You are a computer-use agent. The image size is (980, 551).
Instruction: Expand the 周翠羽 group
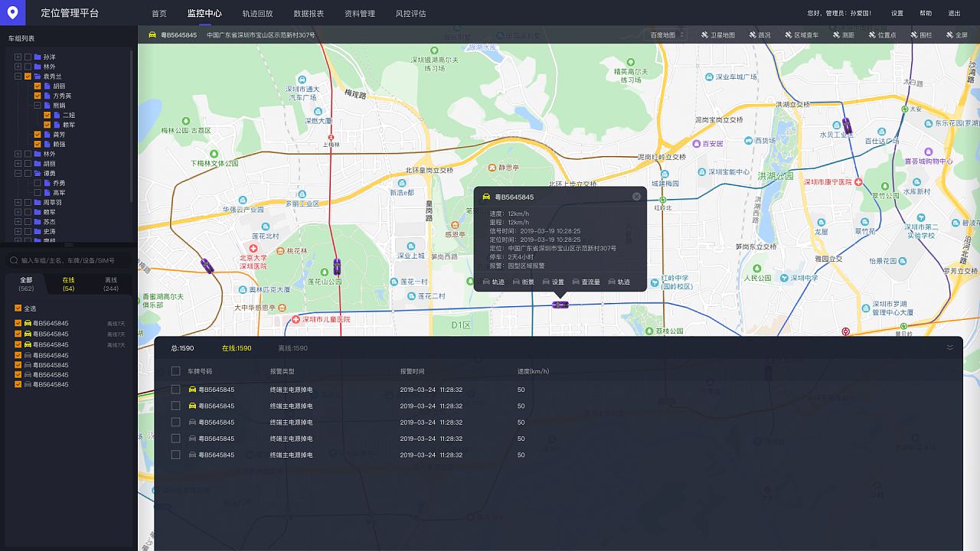(x=18, y=202)
